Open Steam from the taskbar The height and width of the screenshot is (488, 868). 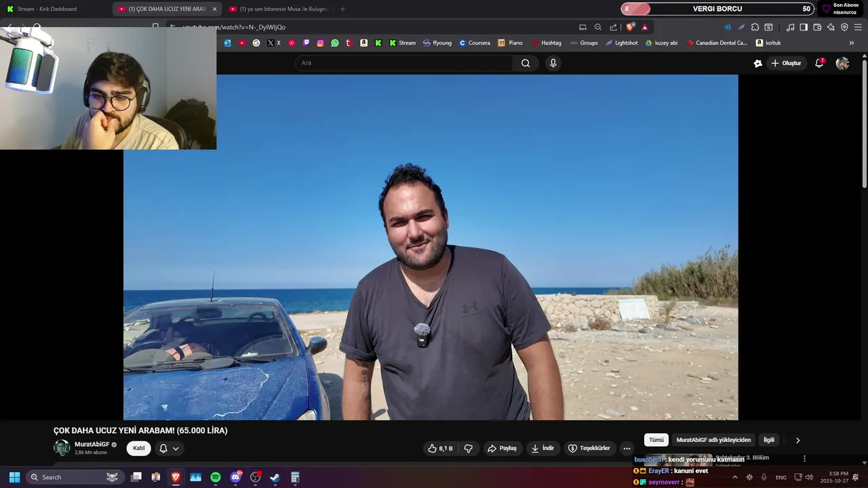(275, 477)
